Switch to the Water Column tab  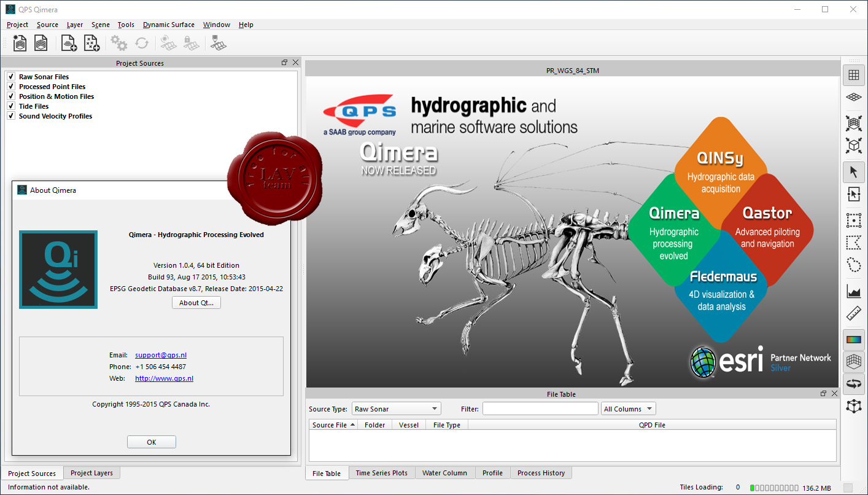(444, 473)
